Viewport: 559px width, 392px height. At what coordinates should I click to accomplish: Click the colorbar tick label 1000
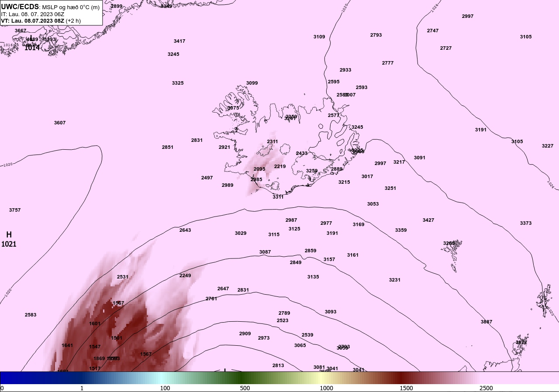(x=326, y=388)
